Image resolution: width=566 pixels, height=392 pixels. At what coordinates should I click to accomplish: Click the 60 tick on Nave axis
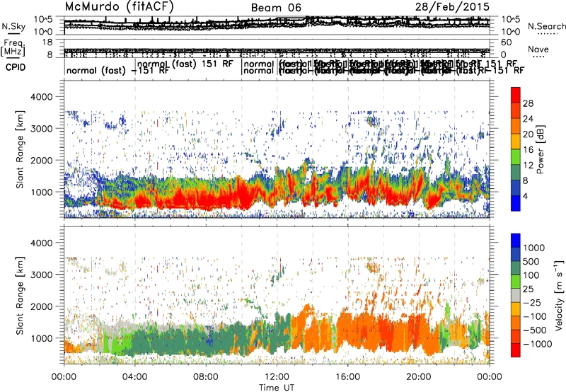pyautogui.click(x=507, y=42)
